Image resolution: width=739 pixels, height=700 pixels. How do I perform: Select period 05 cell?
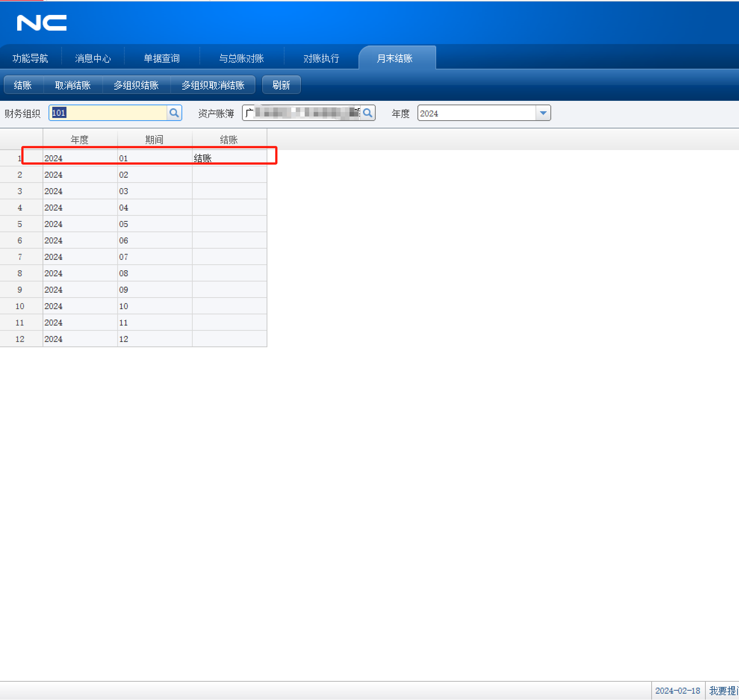tap(155, 224)
